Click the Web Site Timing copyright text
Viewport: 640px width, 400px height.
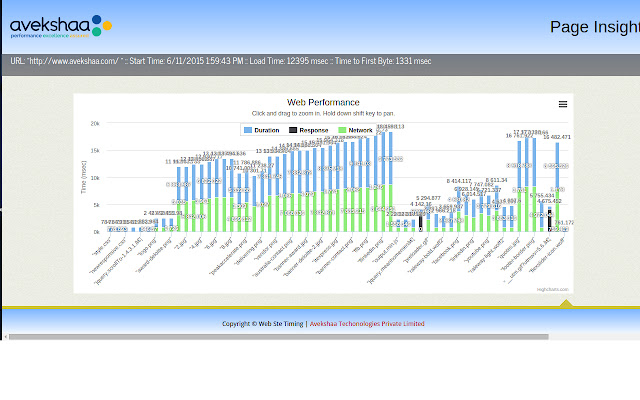[x=262, y=324]
